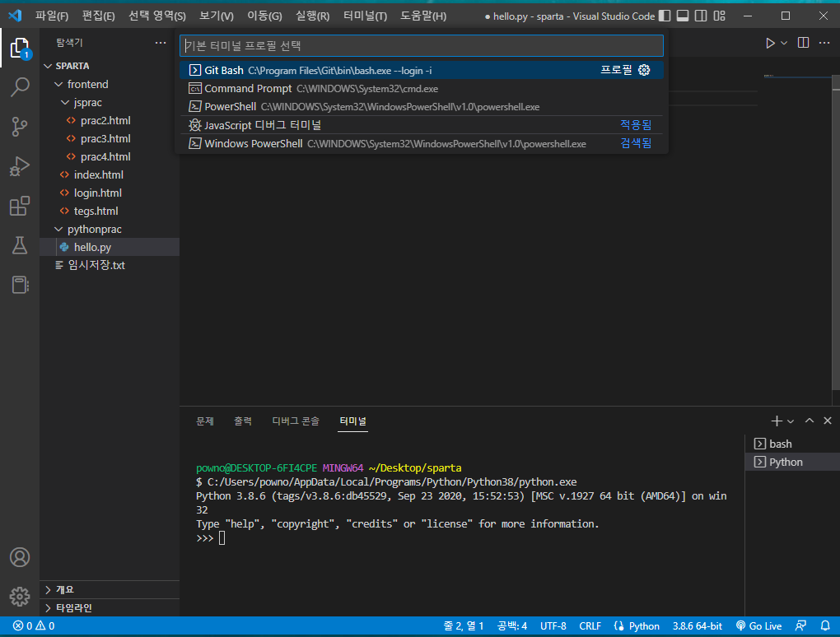Viewport: 840px width, 637px height.
Task: Select JavaScript 디버그 터미널 profile
Action: (x=422, y=125)
